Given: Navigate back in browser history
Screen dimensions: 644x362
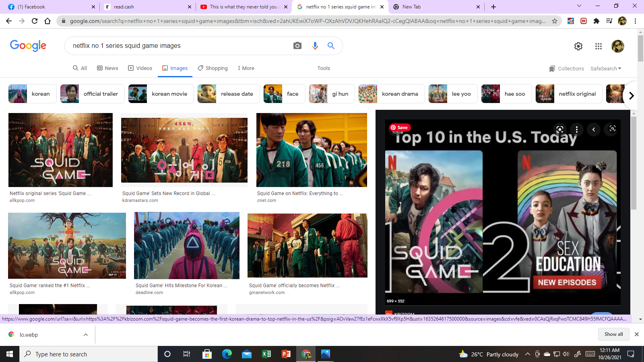Looking at the screenshot, I should tap(9, 21).
